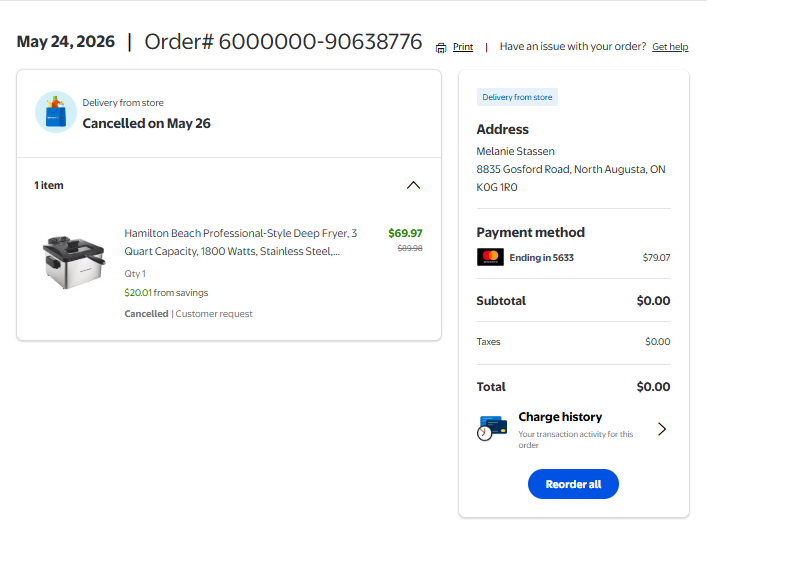Click the Ending in 5633 card label
The height and width of the screenshot is (582, 793).
542,257
